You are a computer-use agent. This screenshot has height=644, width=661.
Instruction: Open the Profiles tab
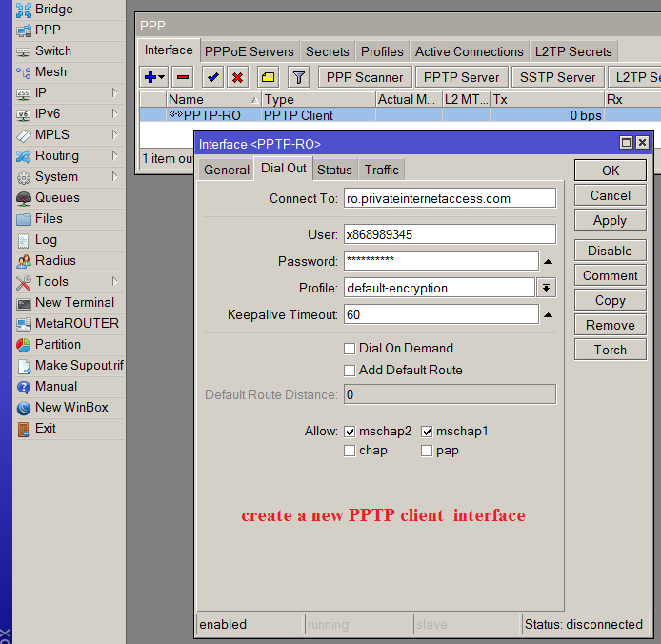click(x=382, y=51)
